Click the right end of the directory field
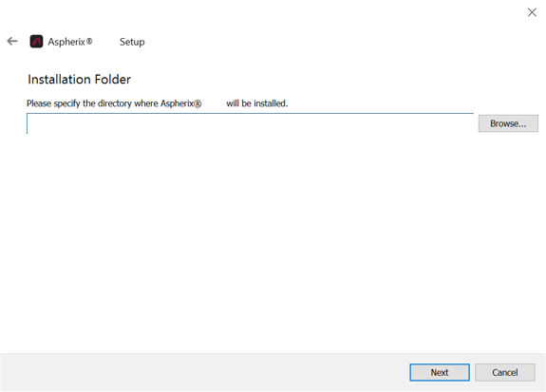The image size is (546, 392). coord(468,123)
